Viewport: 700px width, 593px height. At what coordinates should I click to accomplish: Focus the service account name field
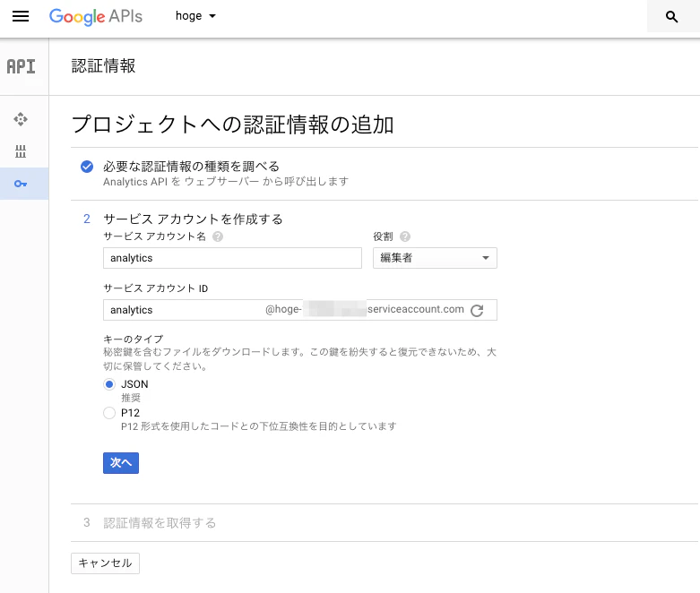(232, 258)
